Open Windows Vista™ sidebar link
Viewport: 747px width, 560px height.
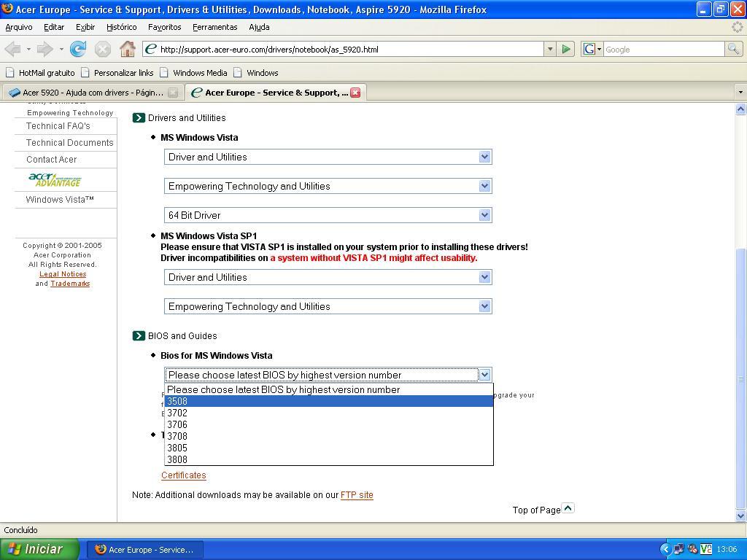(60, 200)
